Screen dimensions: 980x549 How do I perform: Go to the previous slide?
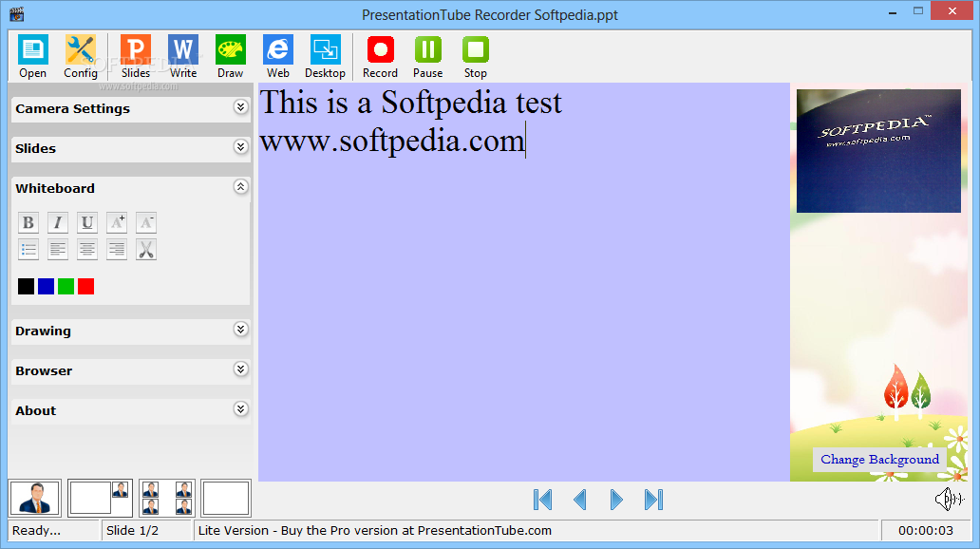pyautogui.click(x=580, y=500)
